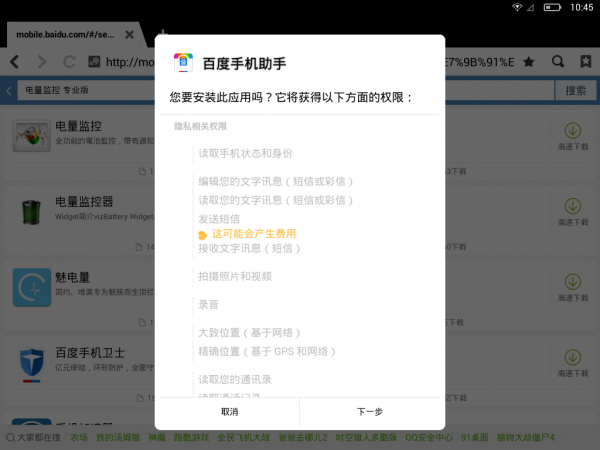
Task: Tap the 大家都在搜 search icon
Action: coord(11,437)
